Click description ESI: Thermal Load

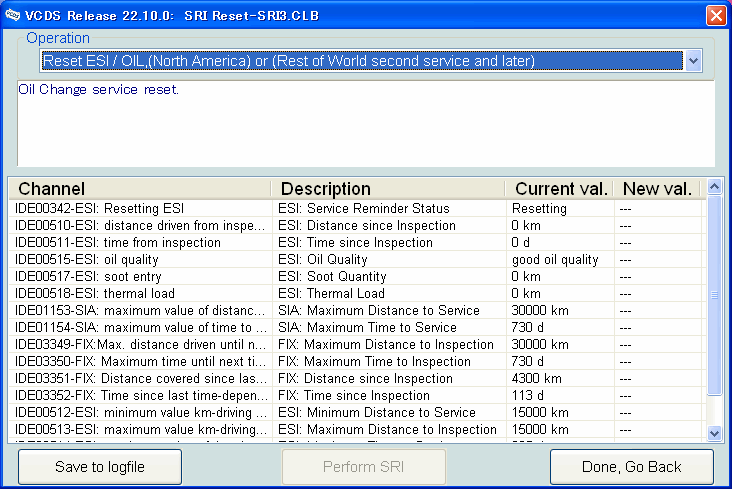coord(331,293)
